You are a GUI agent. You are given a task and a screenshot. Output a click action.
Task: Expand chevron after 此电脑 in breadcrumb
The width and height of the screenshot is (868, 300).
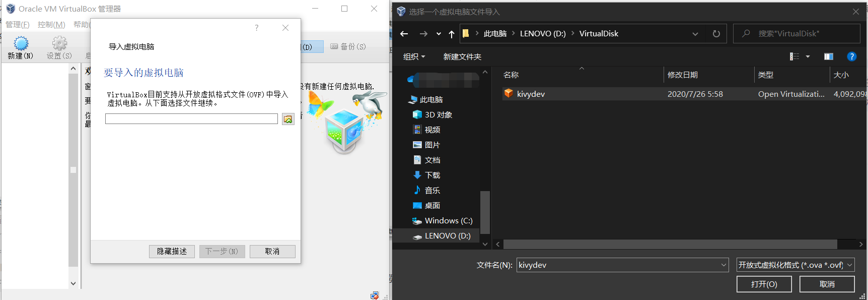(x=514, y=33)
